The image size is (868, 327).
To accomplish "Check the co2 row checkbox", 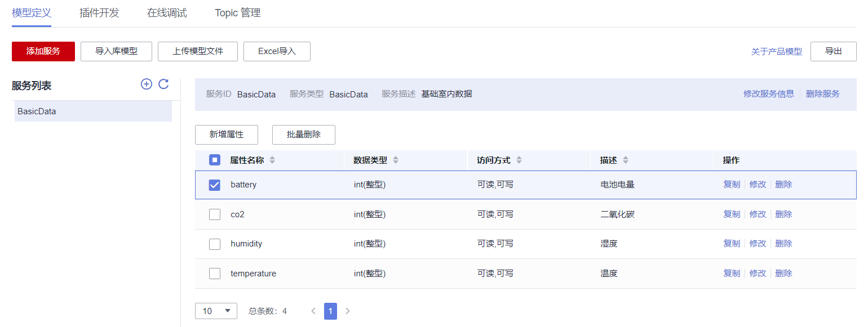I will pyautogui.click(x=215, y=214).
